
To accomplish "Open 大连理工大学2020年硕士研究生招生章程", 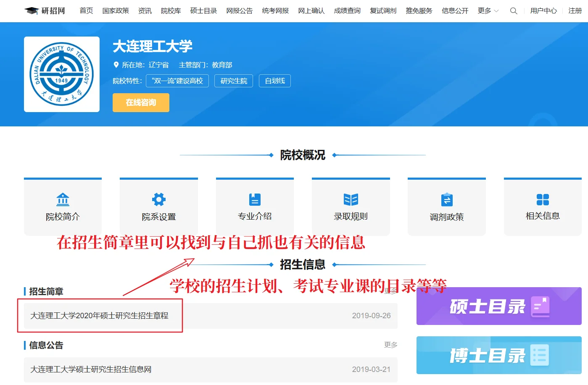I will pyautogui.click(x=99, y=315).
